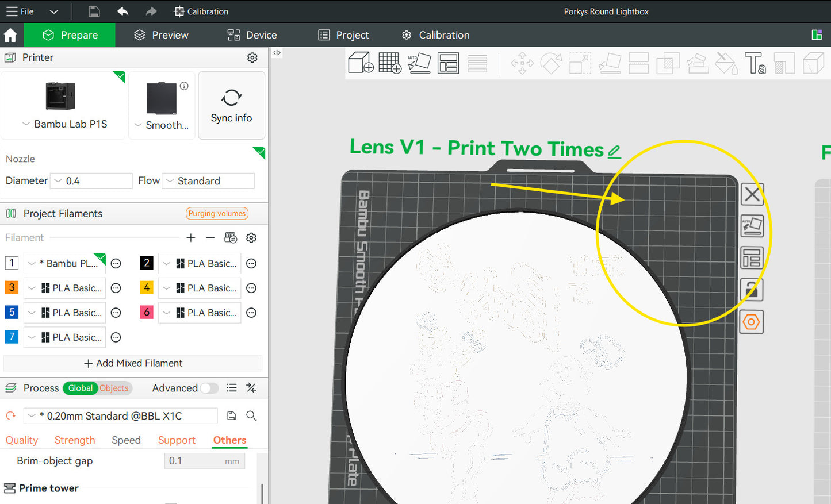Open the File hamburger menu
The height and width of the screenshot is (504, 831).
[x=20, y=11]
